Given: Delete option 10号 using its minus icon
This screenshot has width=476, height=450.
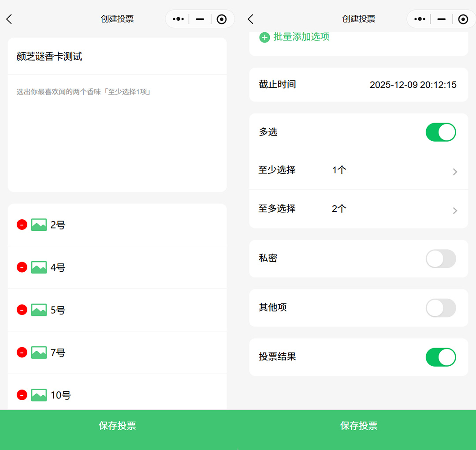Looking at the screenshot, I should click(22, 395).
